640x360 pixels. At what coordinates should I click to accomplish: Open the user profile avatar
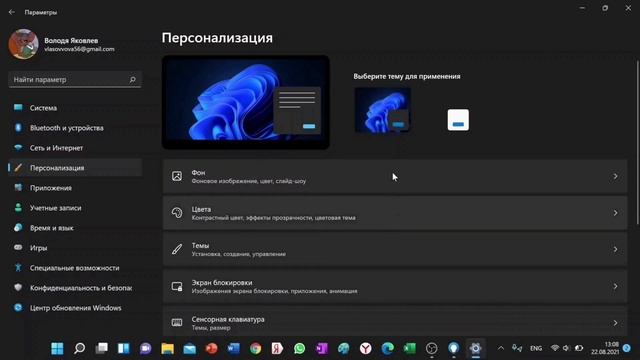tap(23, 44)
